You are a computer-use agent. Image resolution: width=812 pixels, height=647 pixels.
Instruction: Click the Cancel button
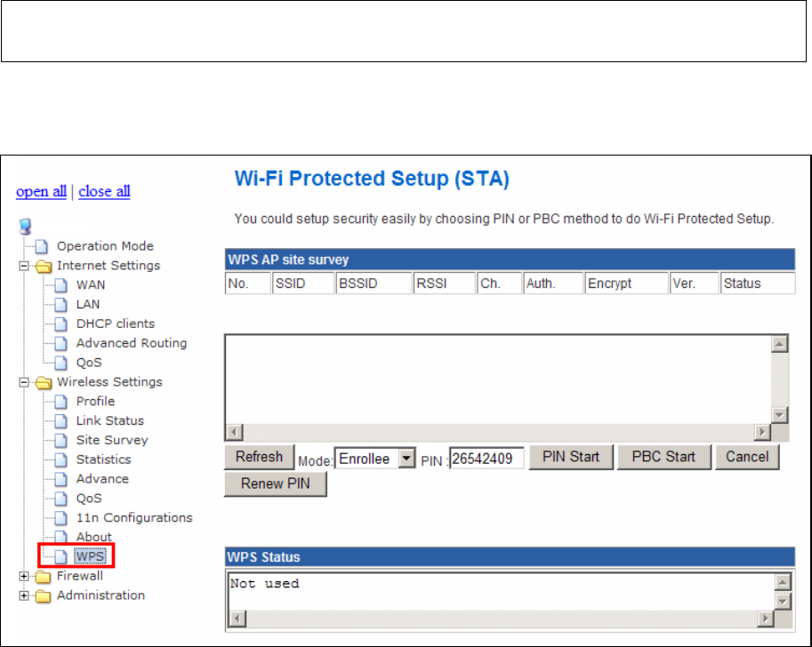pyautogui.click(x=747, y=457)
